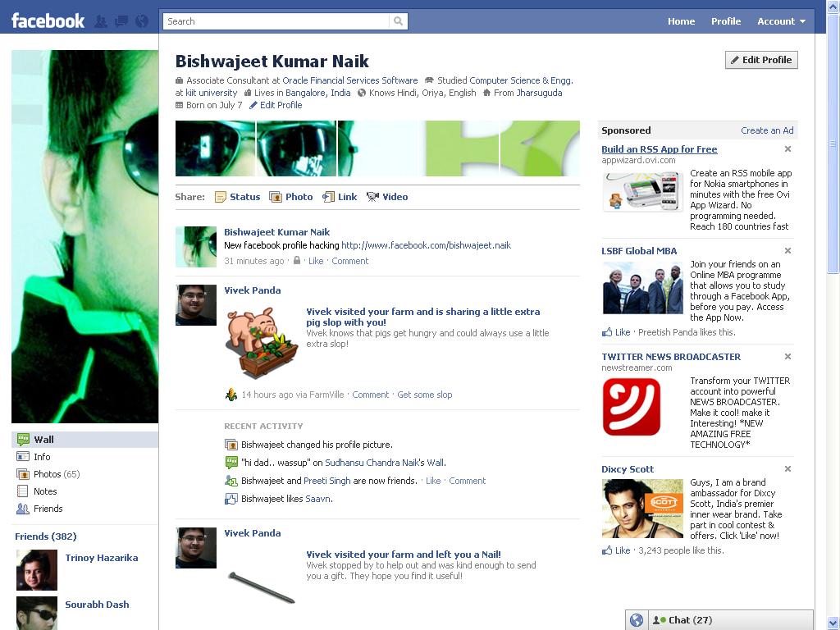Click Trinoy Hazarika's friend thumbnail
Viewport: 840px width, 630px height.
(x=36, y=570)
